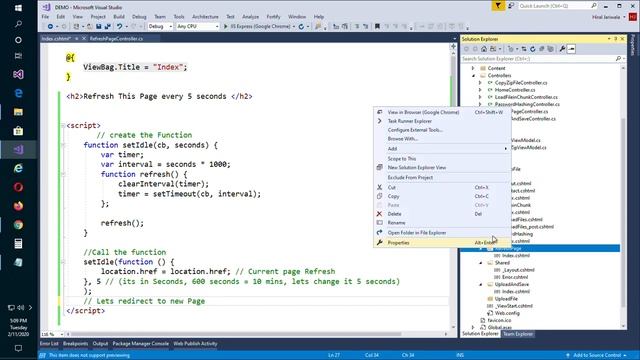Click Save icon in main toolbar
This screenshot has height=360, width=640.
click(98, 27)
